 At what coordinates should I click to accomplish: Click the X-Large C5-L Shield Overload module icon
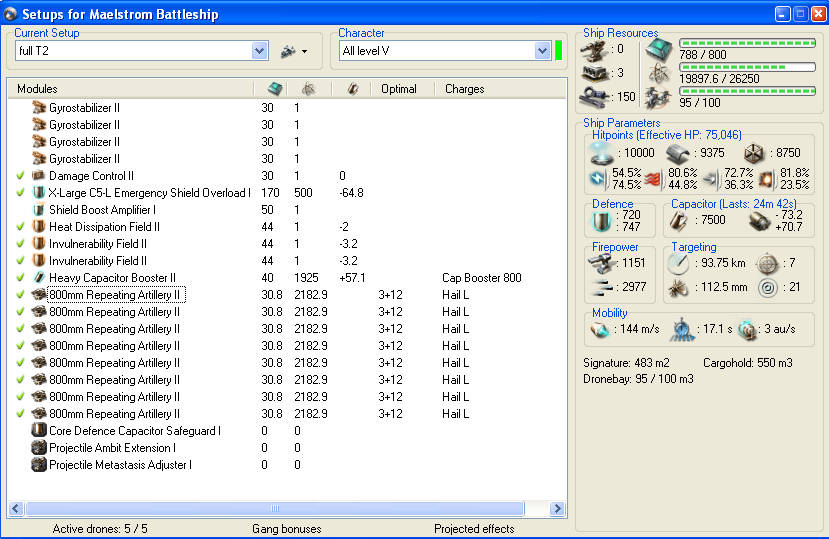click(39, 193)
